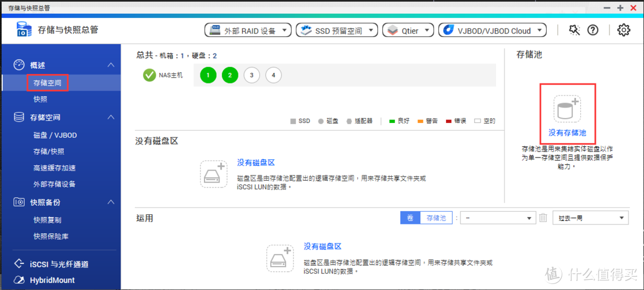This screenshot has height=290, width=644.
Task: Collapse the 存储空间 section chevron
Action: [110, 118]
